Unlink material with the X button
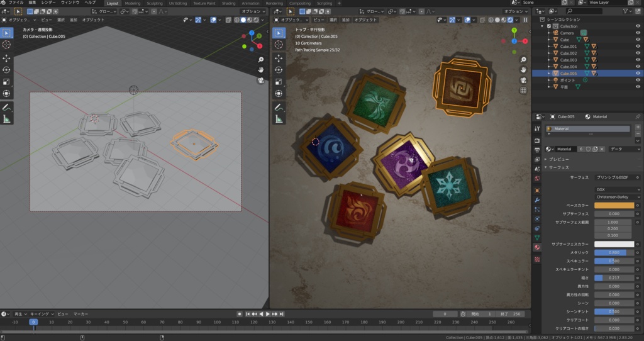 (602, 149)
